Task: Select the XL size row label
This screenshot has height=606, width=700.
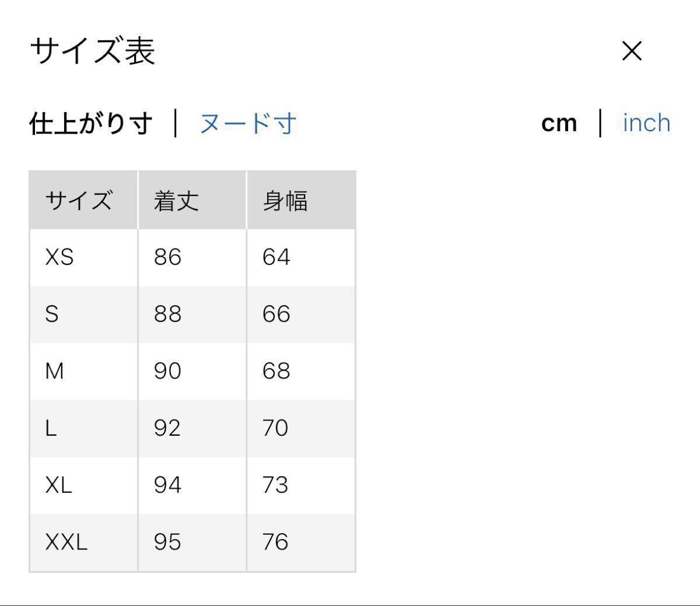Action: 58,485
